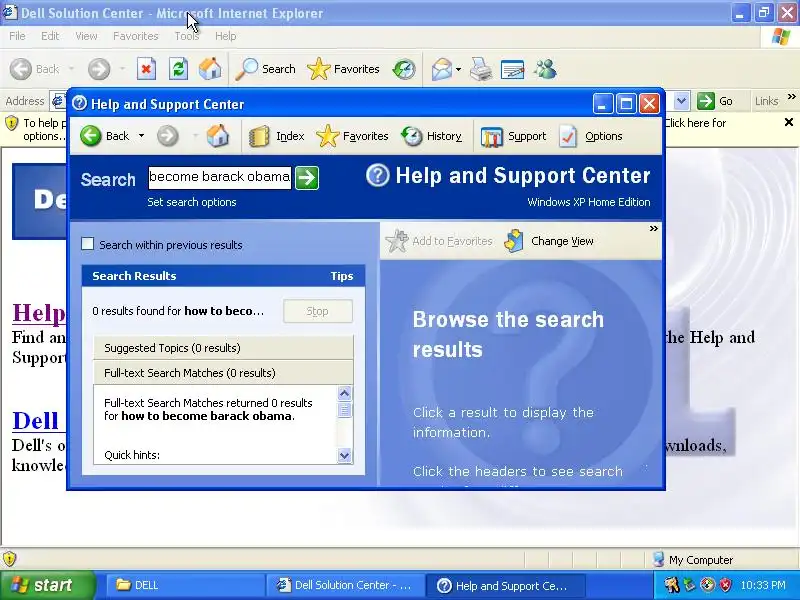This screenshot has height=600, width=800.
Task: Click the History icon in Internet Explorer toolbar
Action: 404,69
